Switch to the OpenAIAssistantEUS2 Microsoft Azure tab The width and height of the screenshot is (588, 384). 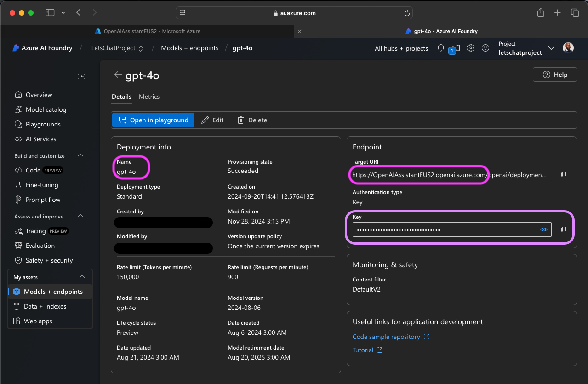point(147,31)
